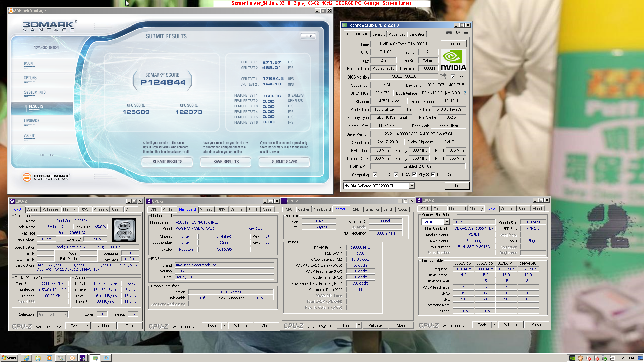
Task: Open the GPU selection dropdown in GPU-Z
Action: pyautogui.click(x=412, y=186)
